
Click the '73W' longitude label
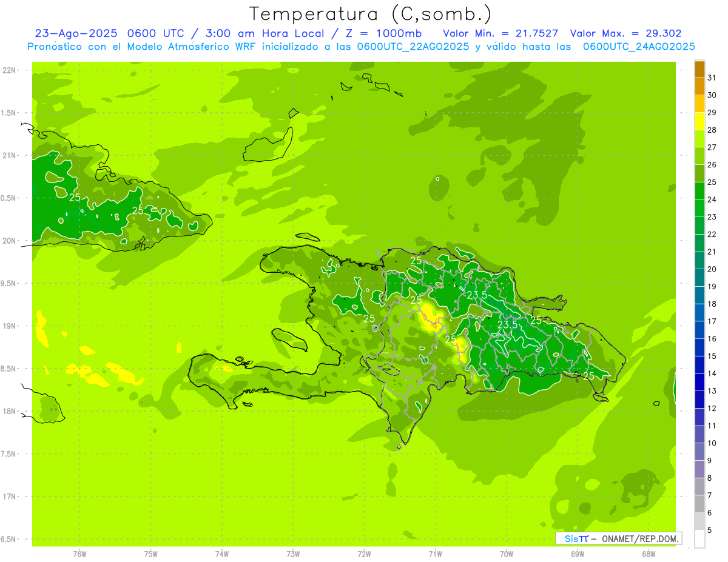pyautogui.click(x=293, y=554)
